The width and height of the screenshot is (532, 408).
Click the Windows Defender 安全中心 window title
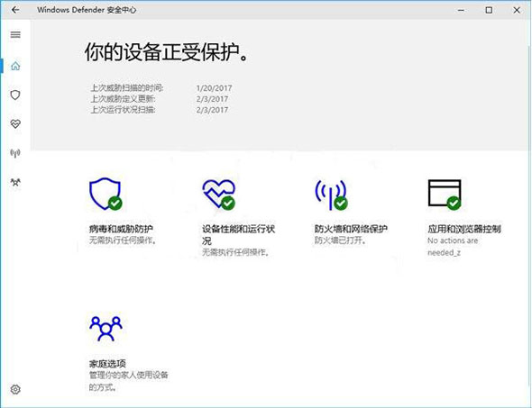click(87, 10)
